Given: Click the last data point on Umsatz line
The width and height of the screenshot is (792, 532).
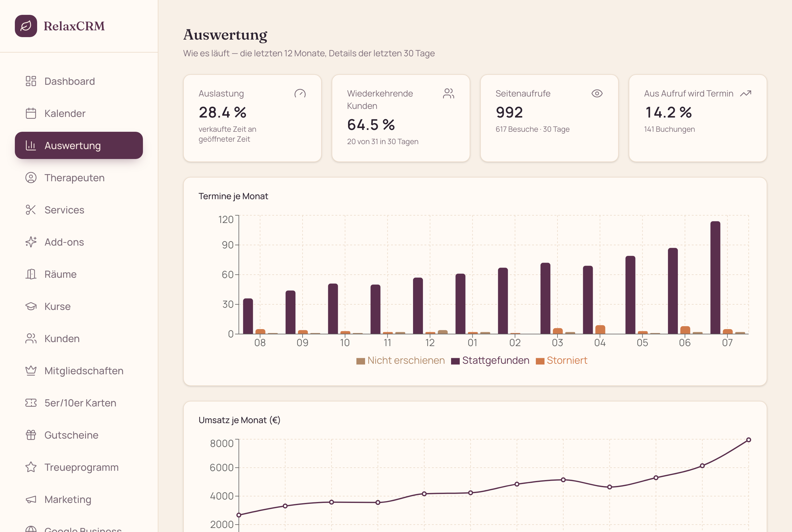Looking at the screenshot, I should [749, 440].
